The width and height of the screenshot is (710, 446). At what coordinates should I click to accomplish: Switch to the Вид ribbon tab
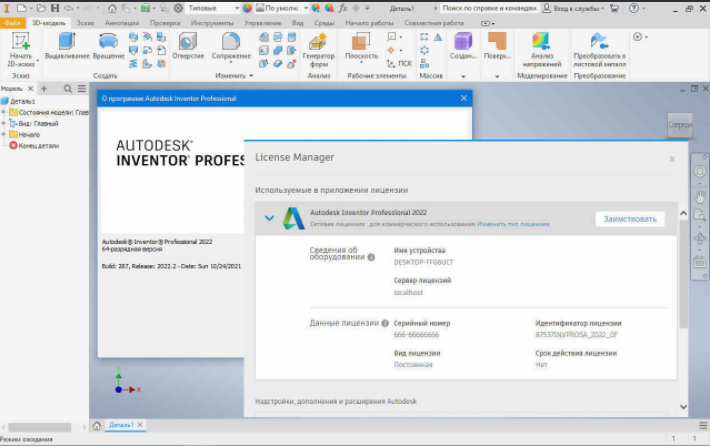297,23
